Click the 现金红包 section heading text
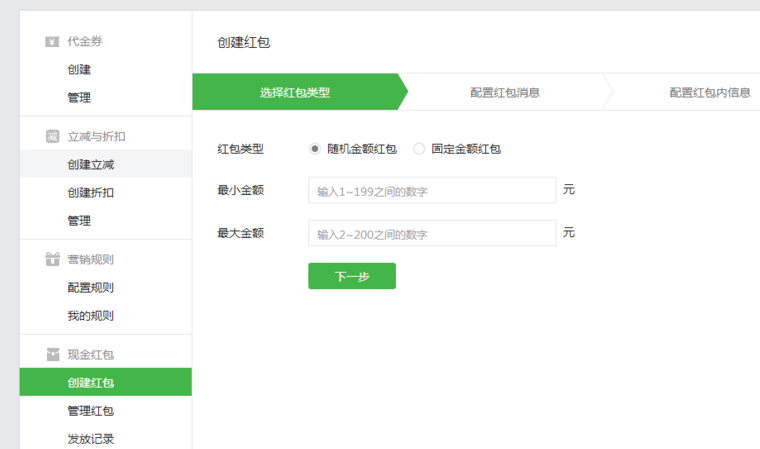 pos(91,355)
